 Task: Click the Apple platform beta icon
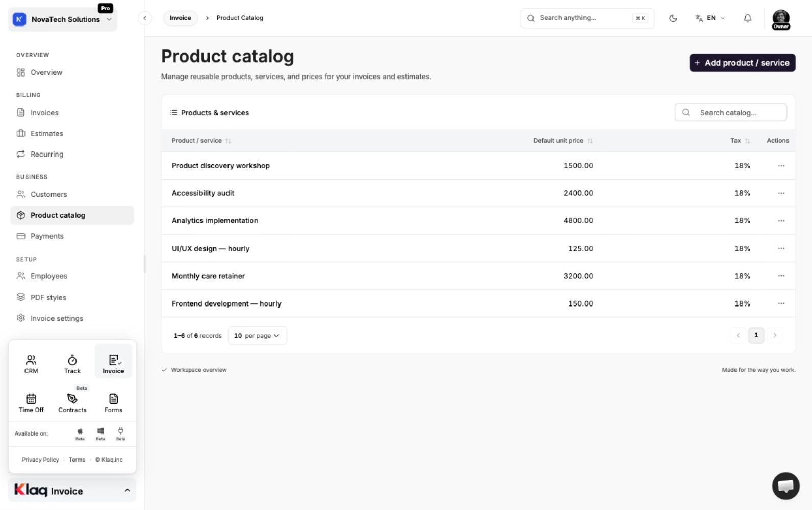pyautogui.click(x=80, y=433)
